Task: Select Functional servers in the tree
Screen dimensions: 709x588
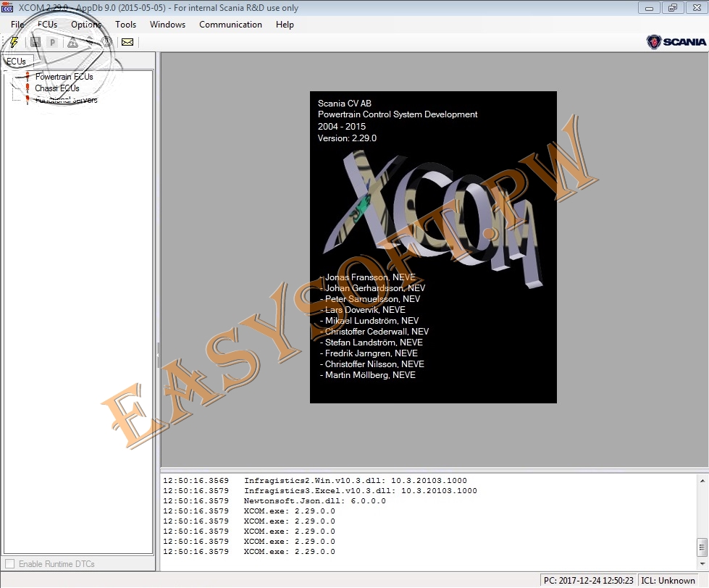Action: point(66,100)
